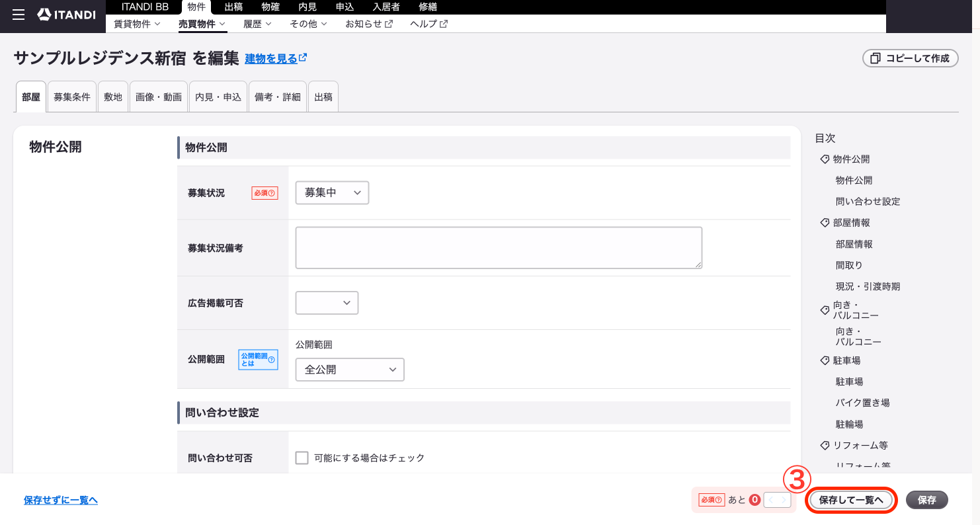Switch to the 画像・動画 tab
The height and width of the screenshot is (525, 980).
point(159,97)
